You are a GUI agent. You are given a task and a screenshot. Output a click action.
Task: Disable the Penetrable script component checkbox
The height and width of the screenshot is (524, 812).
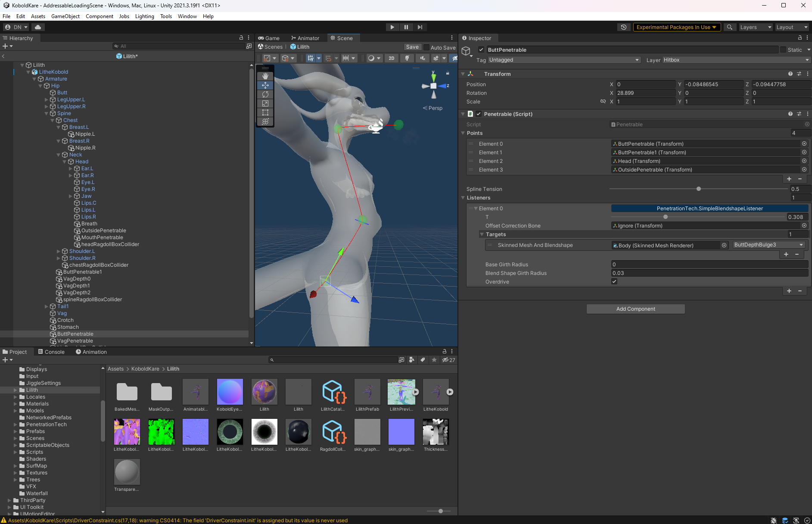pyautogui.click(x=479, y=114)
